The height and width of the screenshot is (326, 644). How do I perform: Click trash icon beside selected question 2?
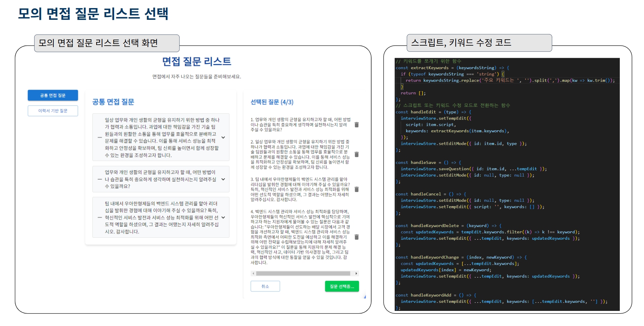pyautogui.click(x=356, y=154)
